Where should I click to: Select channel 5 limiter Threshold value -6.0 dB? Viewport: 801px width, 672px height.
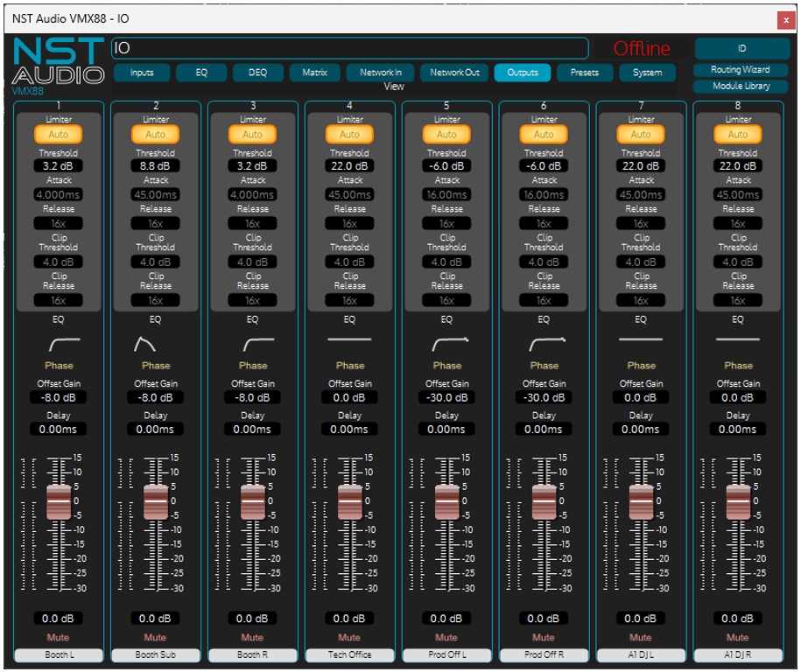tap(447, 165)
